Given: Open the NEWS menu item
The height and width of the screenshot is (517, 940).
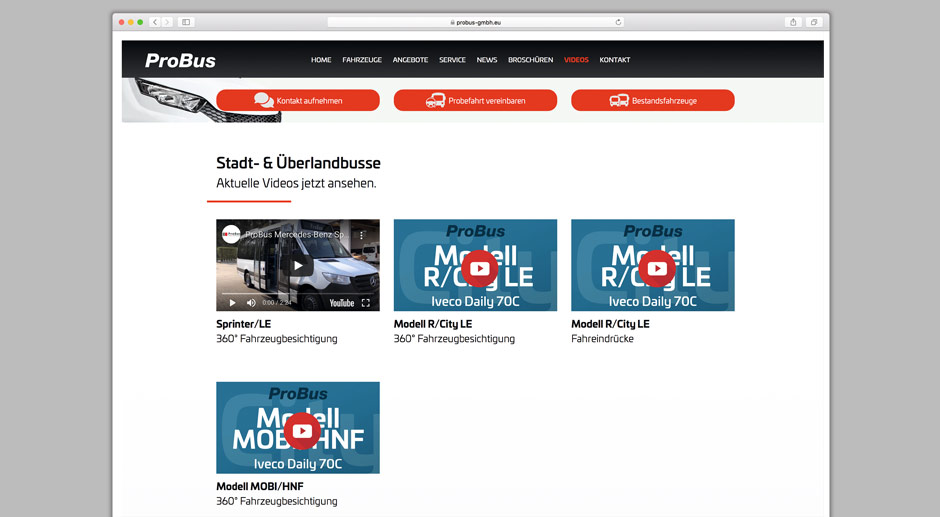Looking at the screenshot, I should tap(487, 60).
